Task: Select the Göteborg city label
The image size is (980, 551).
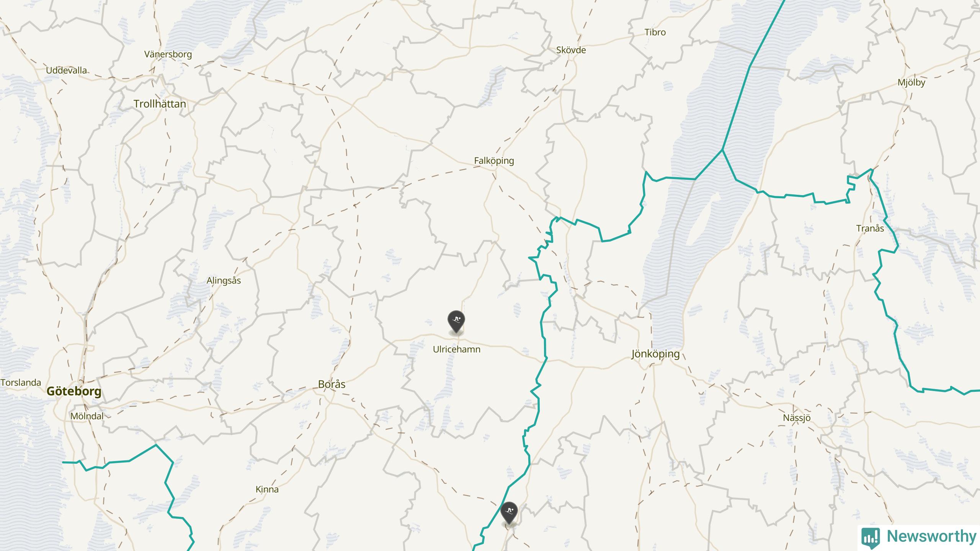Action: click(x=74, y=391)
